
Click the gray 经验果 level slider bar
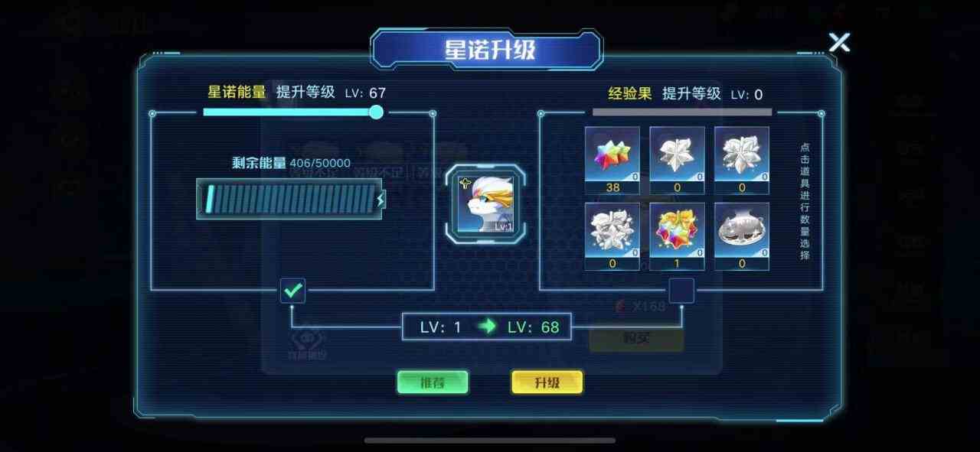681,112
